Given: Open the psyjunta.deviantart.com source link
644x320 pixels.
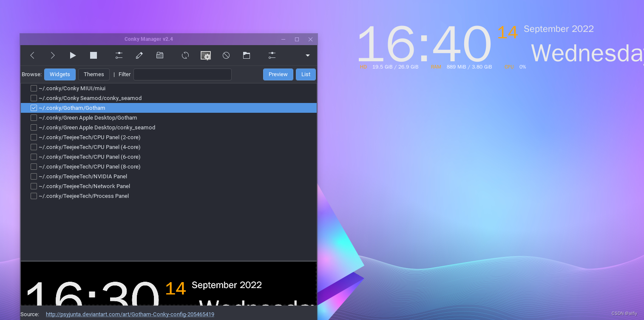Looking at the screenshot, I should [x=130, y=314].
